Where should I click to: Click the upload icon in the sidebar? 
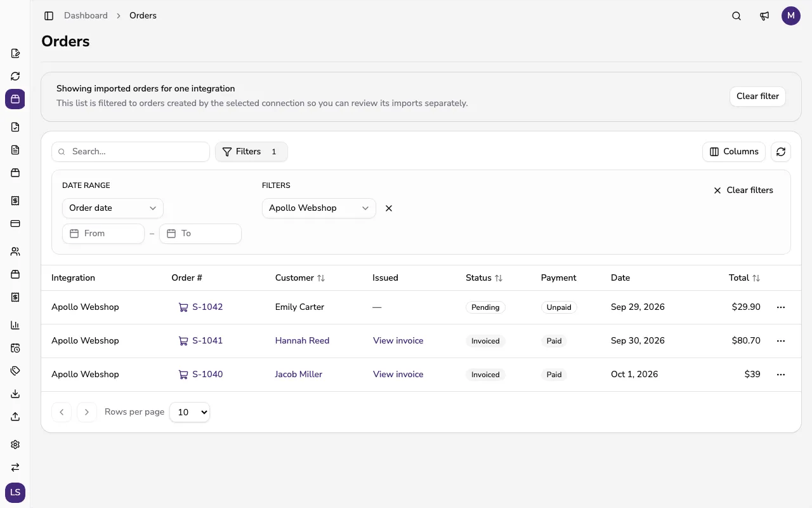(x=15, y=417)
